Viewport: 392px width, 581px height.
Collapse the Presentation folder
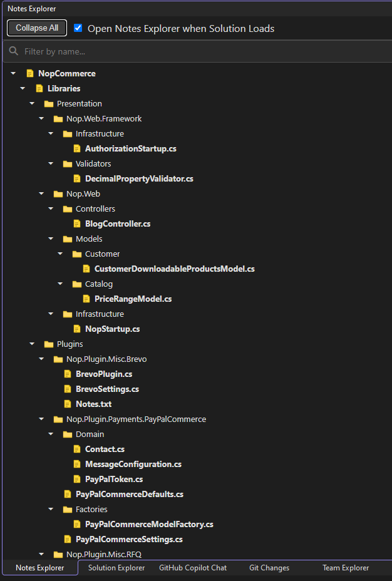click(32, 103)
